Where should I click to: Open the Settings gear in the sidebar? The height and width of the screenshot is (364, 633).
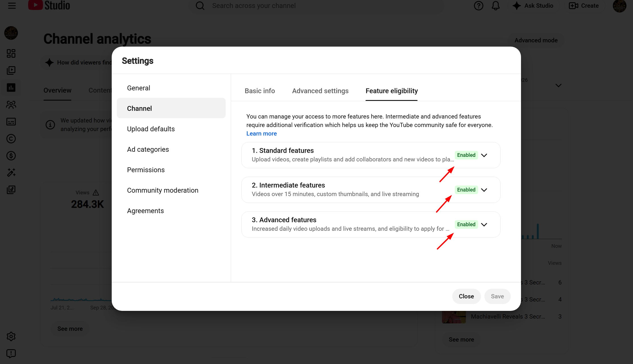click(x=11, y=336)
